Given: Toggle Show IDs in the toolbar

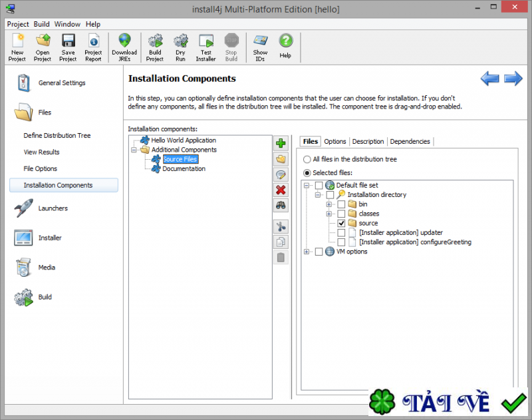Looking at the screenshot, I should pyautogui.click(x=260, y=47).
